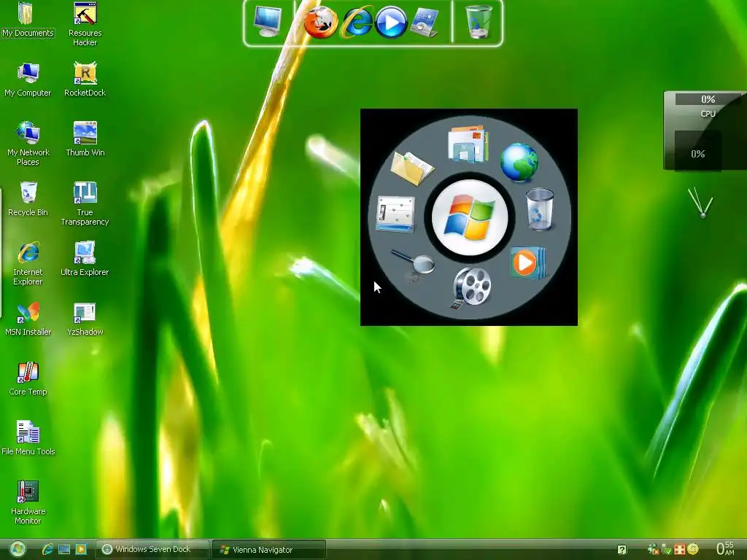This screenshot has width=747, height=560.
Task: Click the yellow round tray icon
Action: pyautogui.click(x=693, y=549)
